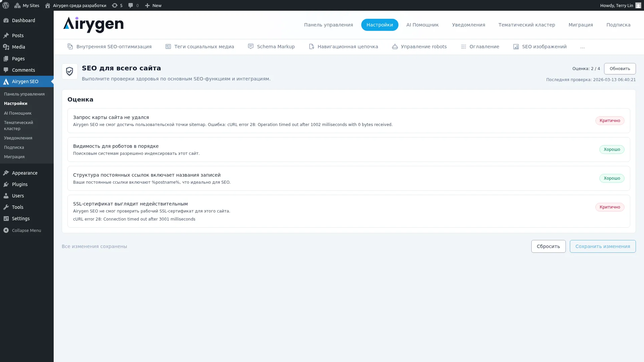644x362 pixels.
Task: Click the Хорошо badge for robots visibility
Action: tap(612, 149)
